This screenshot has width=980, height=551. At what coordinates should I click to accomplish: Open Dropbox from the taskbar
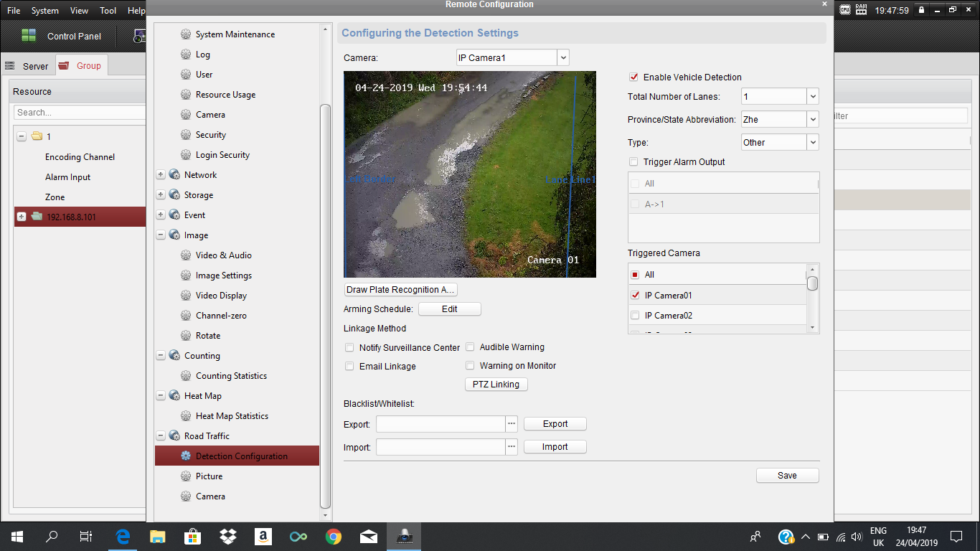pyautogui.click(x=228, y=536)
